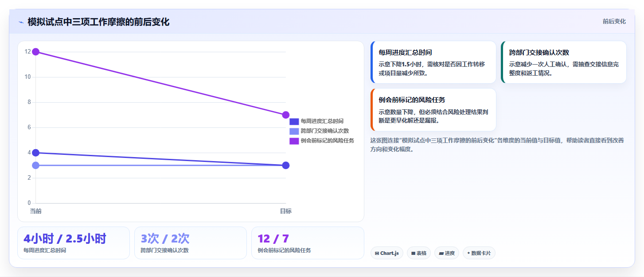Screen dimensions: 644x277
Task: Click the 3次 / 2次 stat value
Action: click(165, 239)
